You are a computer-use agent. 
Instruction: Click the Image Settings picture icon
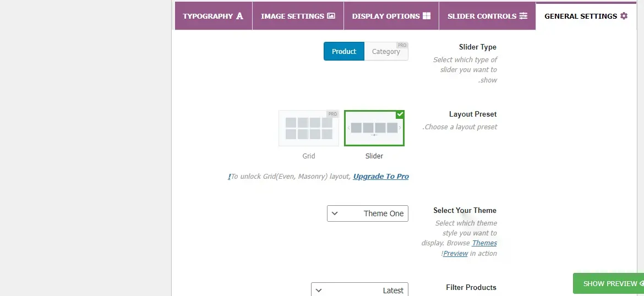[x=331, y=16]
